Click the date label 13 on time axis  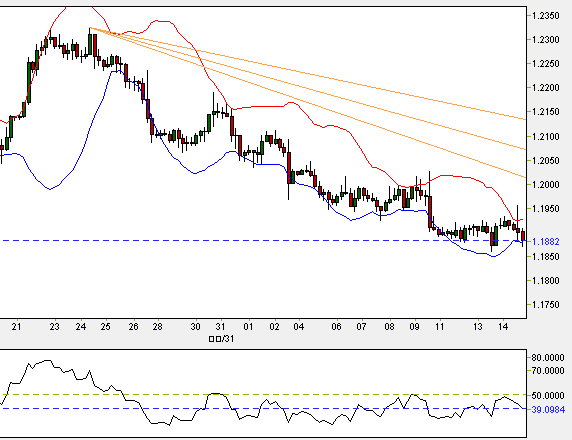pos(478,327)
